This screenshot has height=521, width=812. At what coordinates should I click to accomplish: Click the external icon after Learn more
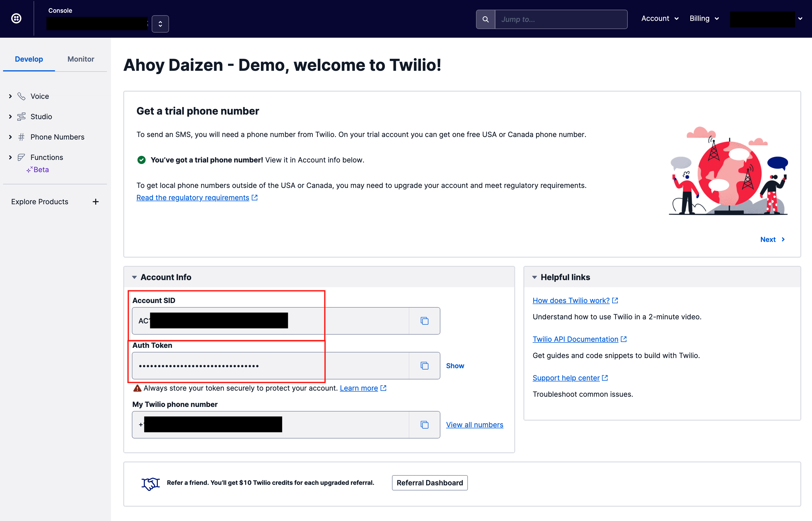click(383, 388)
